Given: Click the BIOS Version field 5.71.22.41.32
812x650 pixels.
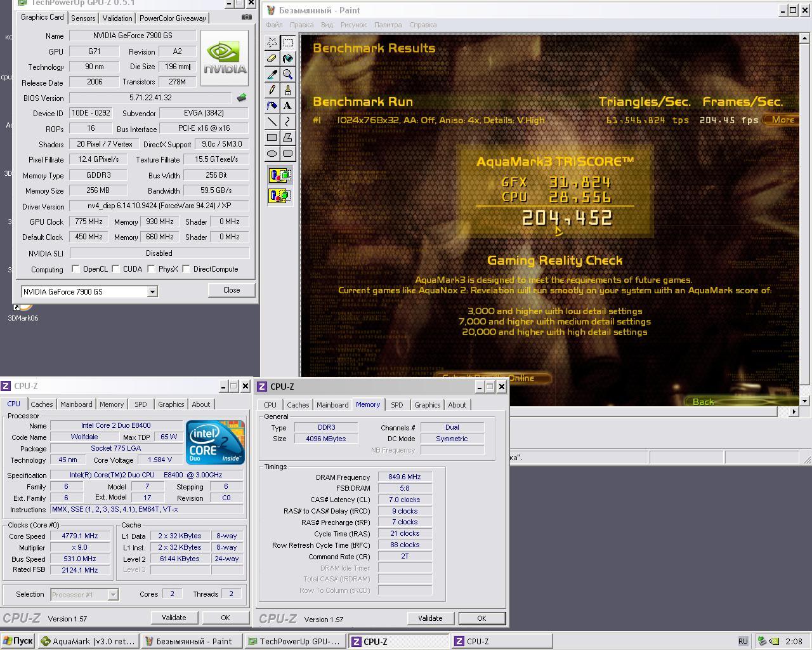Looking at the screenshot, I should click(151, 98).
